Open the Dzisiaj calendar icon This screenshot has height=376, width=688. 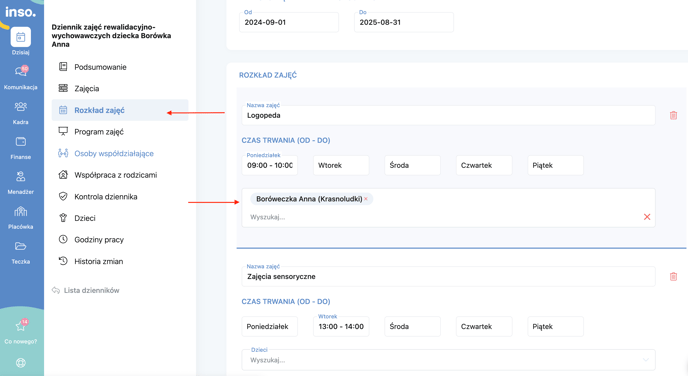21,37
